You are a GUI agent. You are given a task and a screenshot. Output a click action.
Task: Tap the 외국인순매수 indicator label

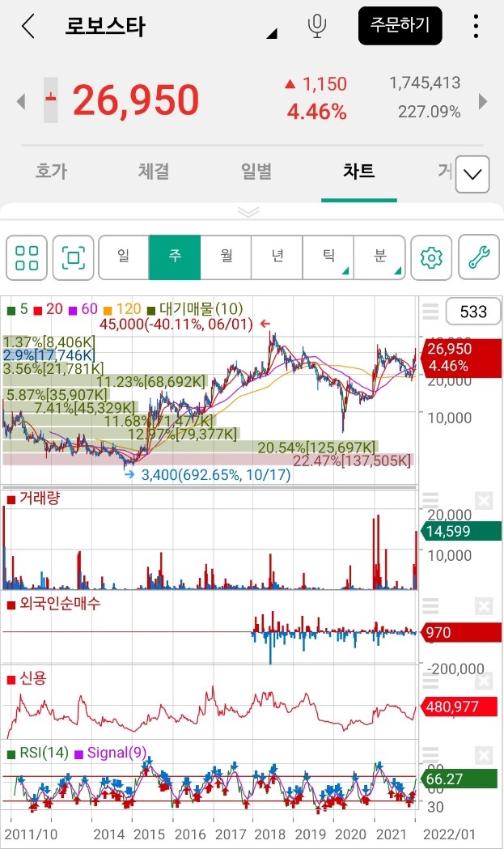(x=53, y=604)
